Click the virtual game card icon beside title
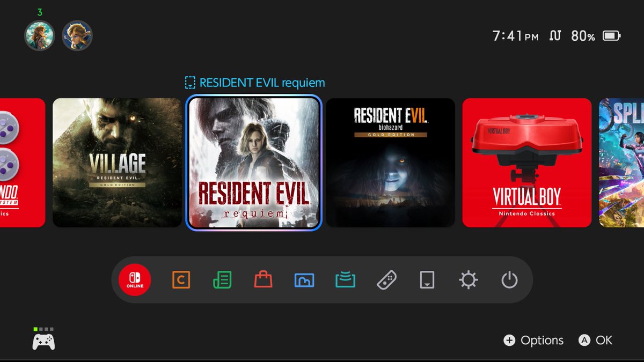 click(190, 83)
